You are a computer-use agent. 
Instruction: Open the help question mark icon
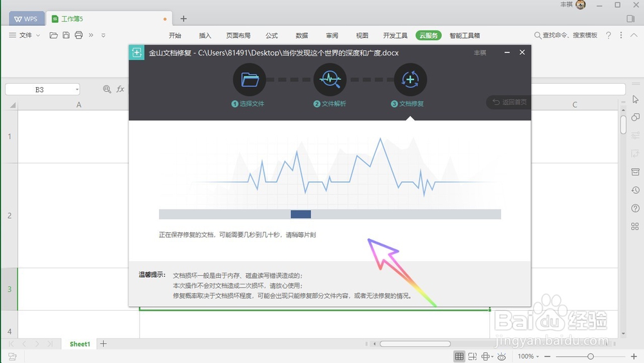point(609,35)
